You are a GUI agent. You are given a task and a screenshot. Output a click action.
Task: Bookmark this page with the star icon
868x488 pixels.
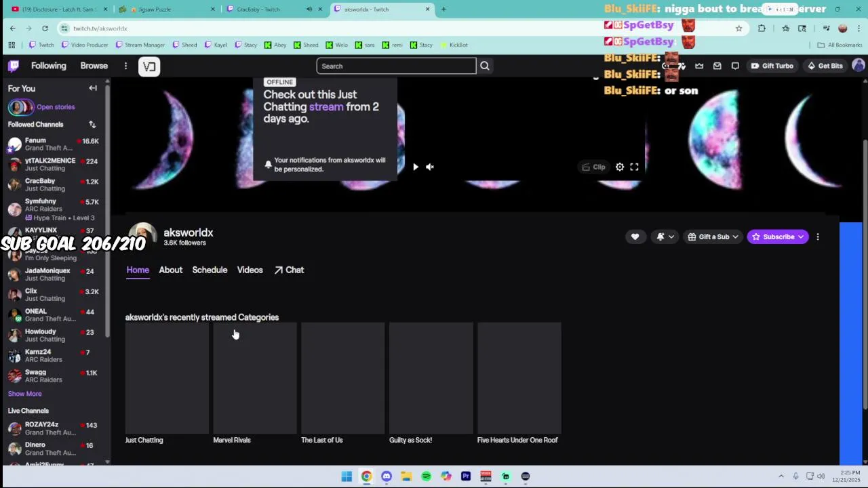point(738,28)
